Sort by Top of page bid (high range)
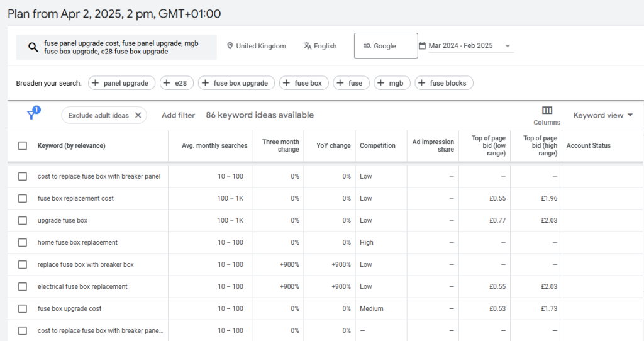The image size is (644, 341). pyautogui.click(x=540, y=146)
